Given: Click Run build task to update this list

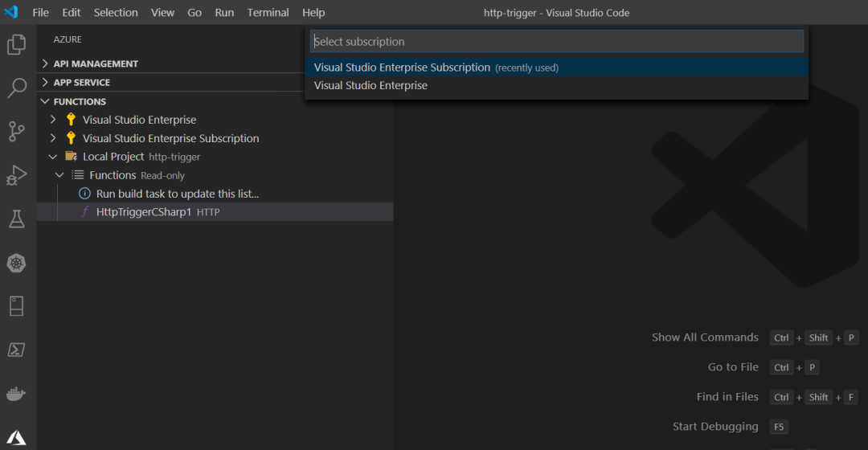Looking at the screenshot, I should coord(177,194).
